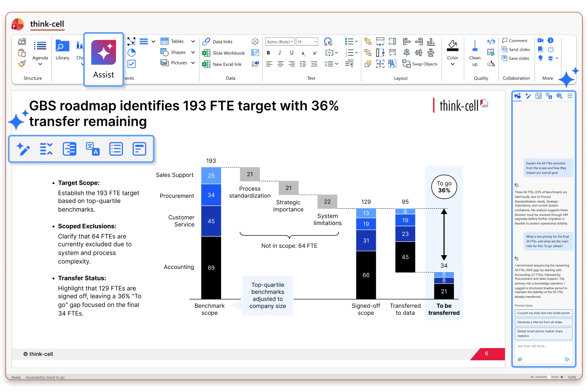Click the checklist shorten icon on slide toolbar
Viewport: 588px width, 392px height.
46,149
